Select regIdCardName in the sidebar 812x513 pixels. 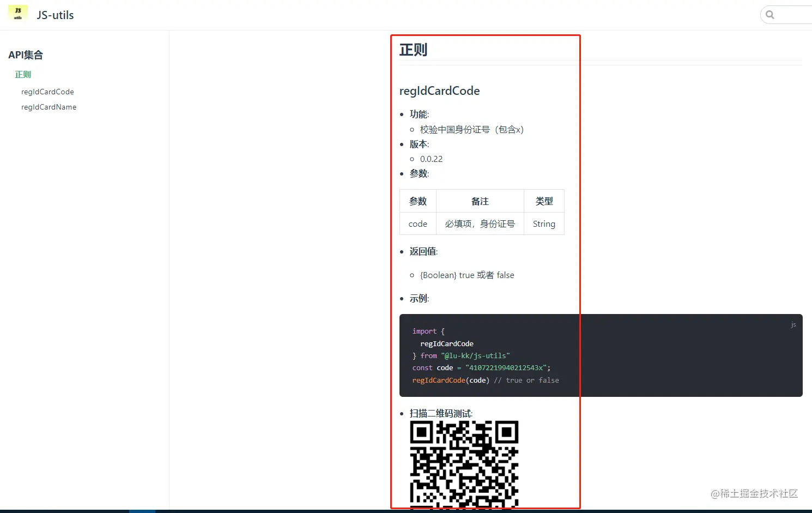click(49, 107)
